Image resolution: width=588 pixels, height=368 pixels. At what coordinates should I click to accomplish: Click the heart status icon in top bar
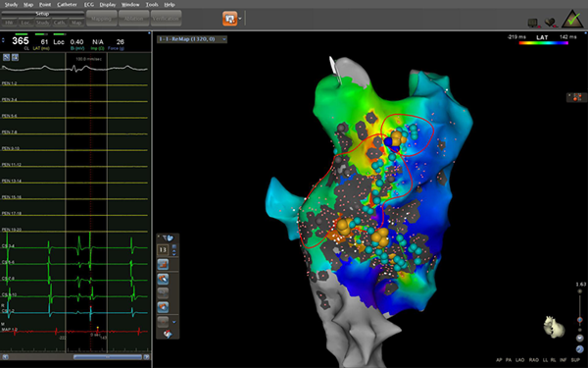(x=550, y=23)
